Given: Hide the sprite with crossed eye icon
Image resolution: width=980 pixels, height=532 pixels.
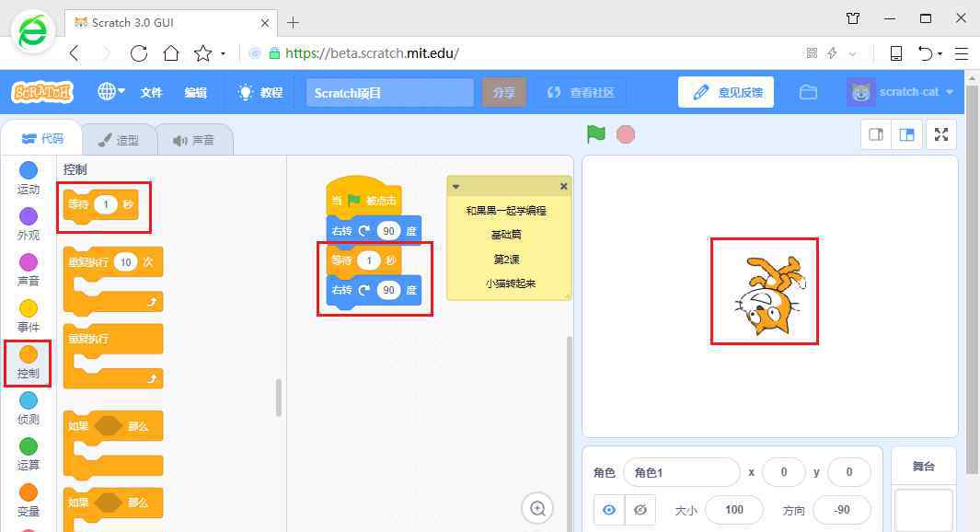Looking at the screenshot, I should pyautogui.click(x=640, y=510).
